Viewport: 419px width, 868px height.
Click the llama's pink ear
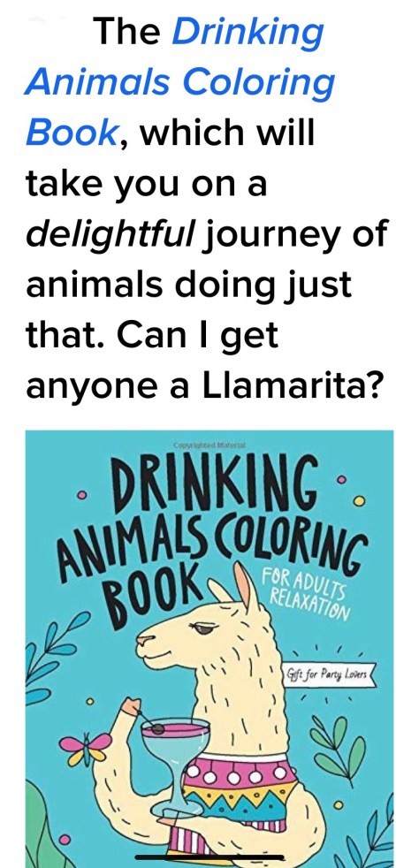click(x=244, y=586)
